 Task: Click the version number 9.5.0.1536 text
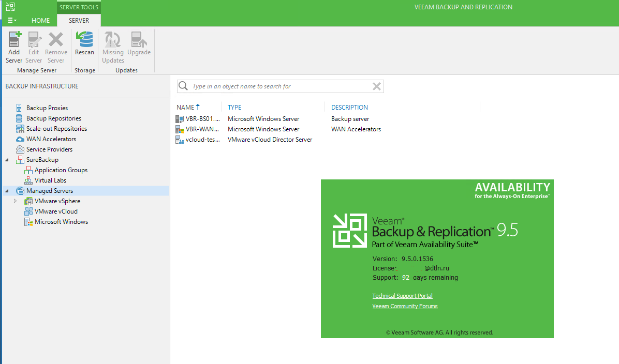coord(417,259)
